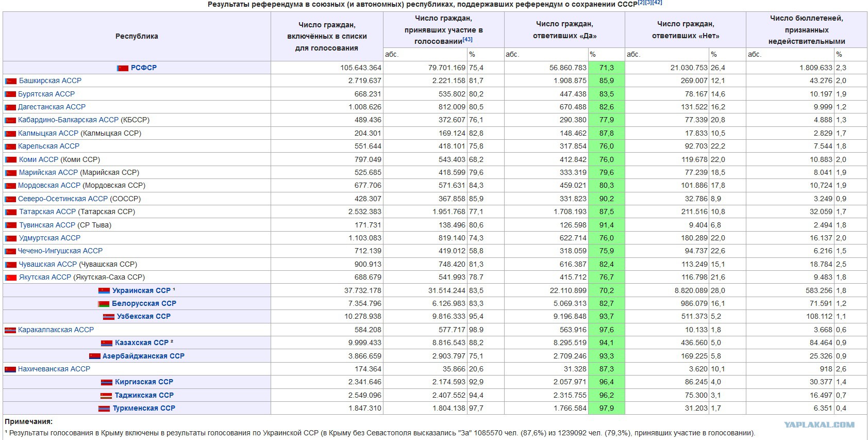Click the РСФСР flag icon

[x=123, y=68]
